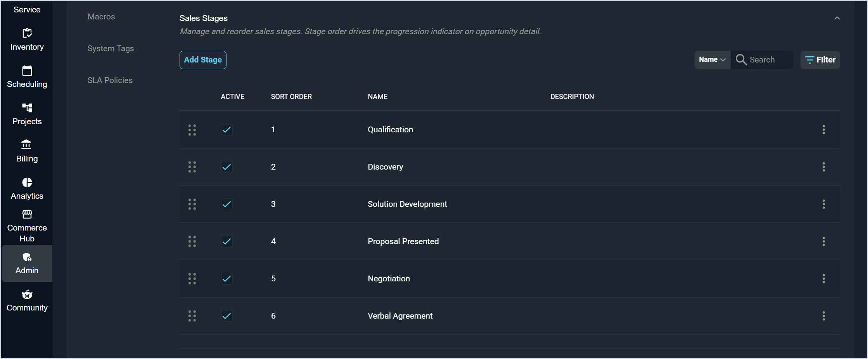Open Analytics pie chart icon
This screenshot has height=359, width=868.
click(27, 182)
